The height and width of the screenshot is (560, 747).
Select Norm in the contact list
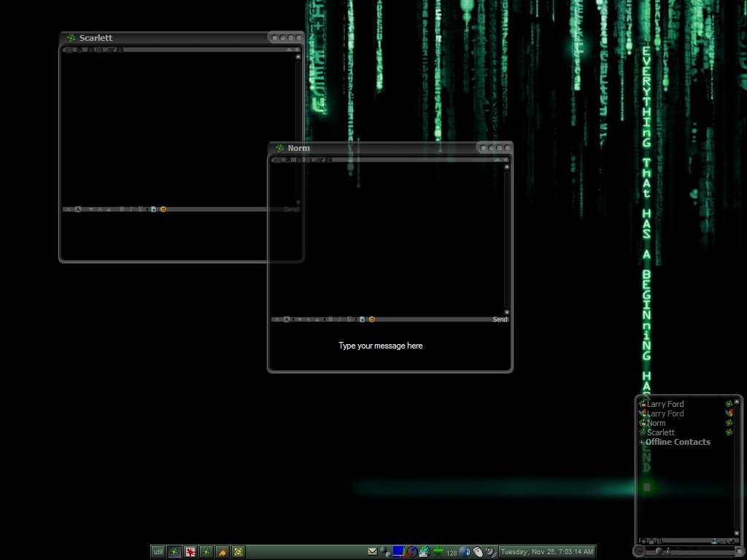point(656,423)
